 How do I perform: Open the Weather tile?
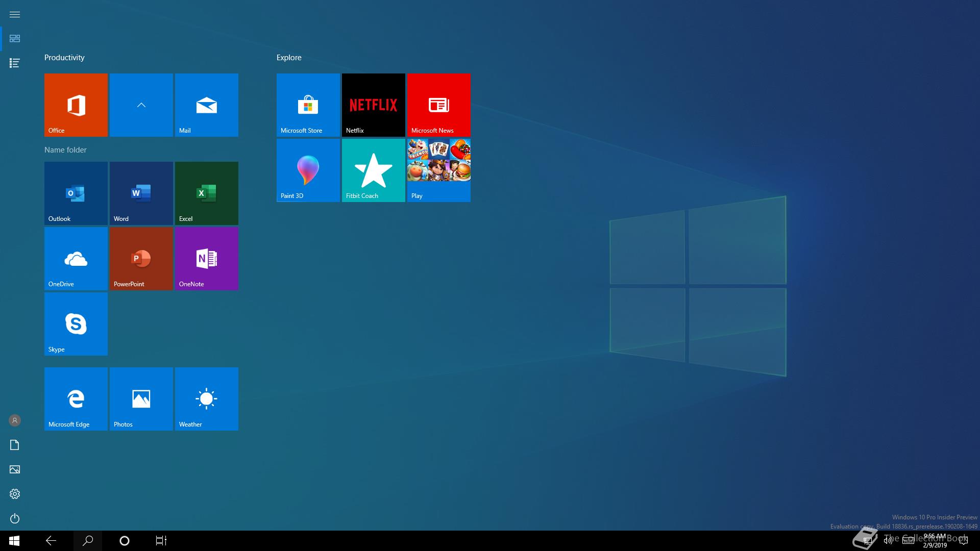coord(207,399)
